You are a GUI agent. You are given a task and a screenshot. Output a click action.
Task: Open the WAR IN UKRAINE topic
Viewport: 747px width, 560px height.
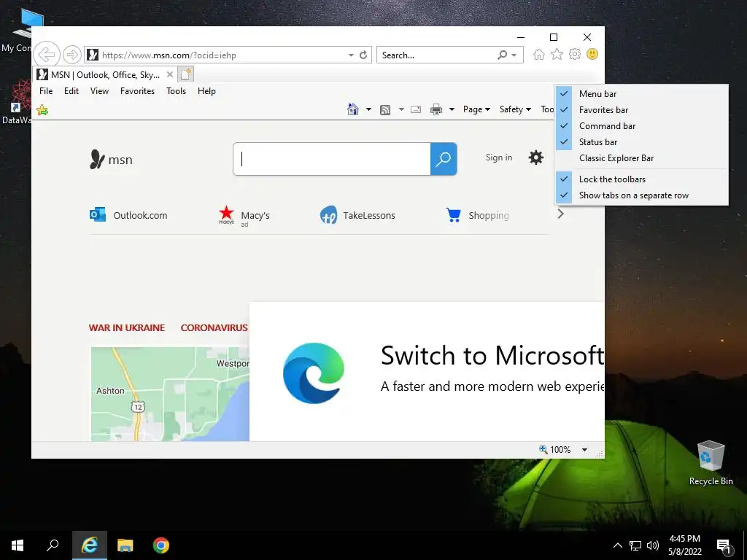pyautogui.click(x=127, y=327)
